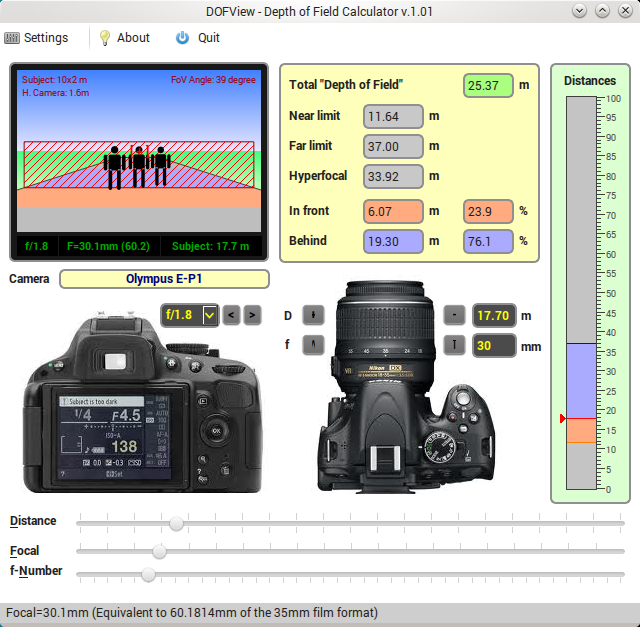This screenshot has width=640, height=627.
Task: Click the Total Depth of Field value 25.37
Action: click(488, 85)
